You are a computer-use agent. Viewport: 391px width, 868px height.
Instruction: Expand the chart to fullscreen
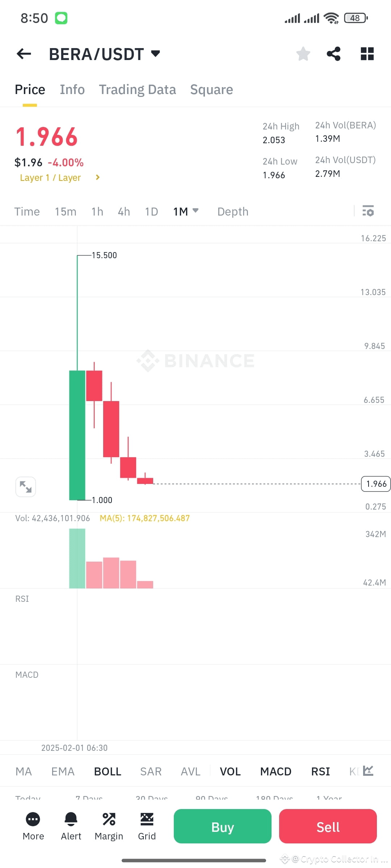coord(25,486)
